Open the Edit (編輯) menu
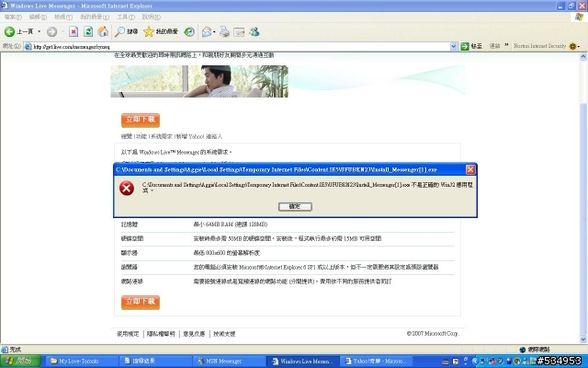 (x=38, y=17)
